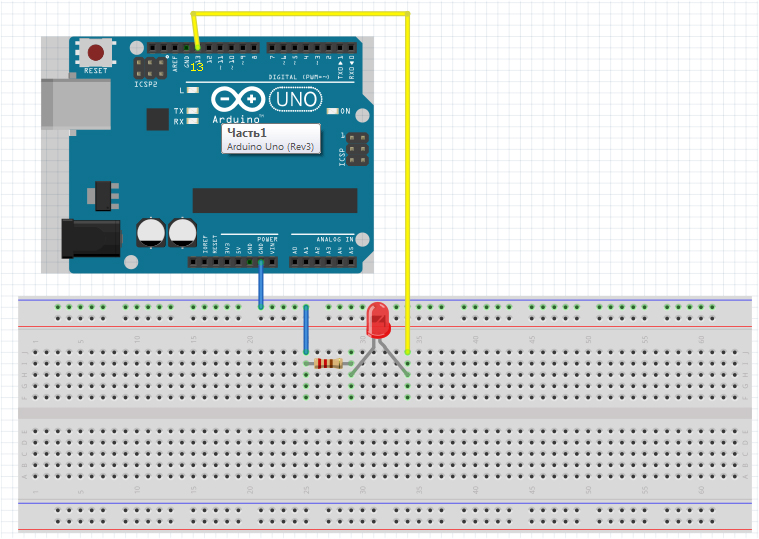The image size is (759, 539).
Task: Click the Arduino infinity logo
Action: click(x=238, y=100)
